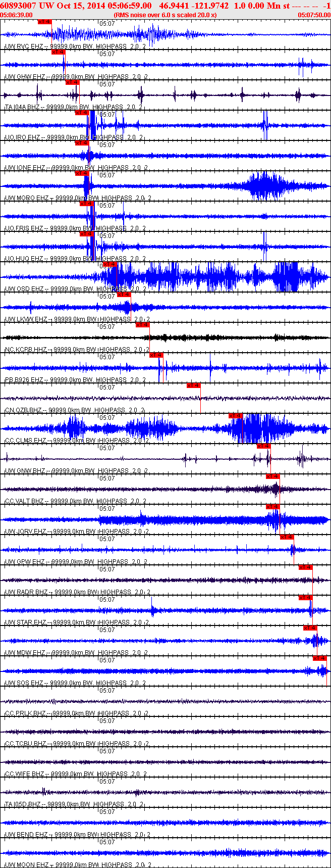Select the red pick flag on CLMS trace

pyautogui.click(x=236, y=416)
